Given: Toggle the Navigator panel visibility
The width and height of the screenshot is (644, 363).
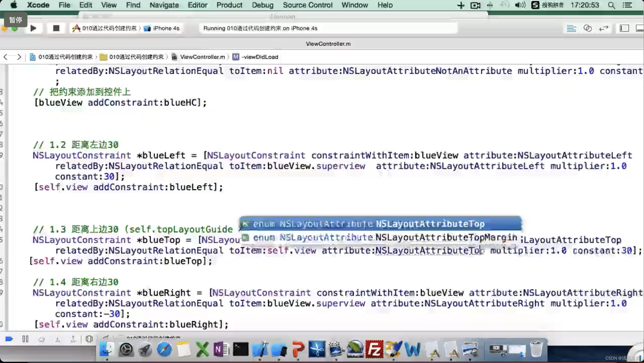Looking at the screenshot, I should (624, 28).
